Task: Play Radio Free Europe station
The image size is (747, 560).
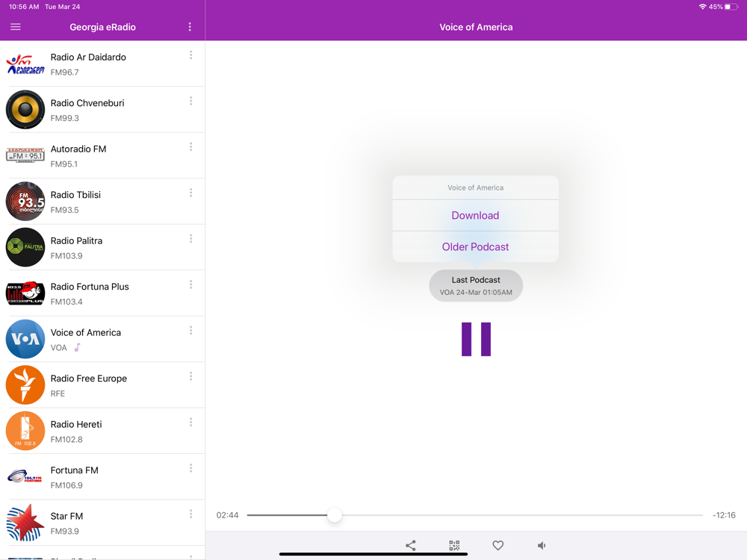Action: [x=102, y=385]
